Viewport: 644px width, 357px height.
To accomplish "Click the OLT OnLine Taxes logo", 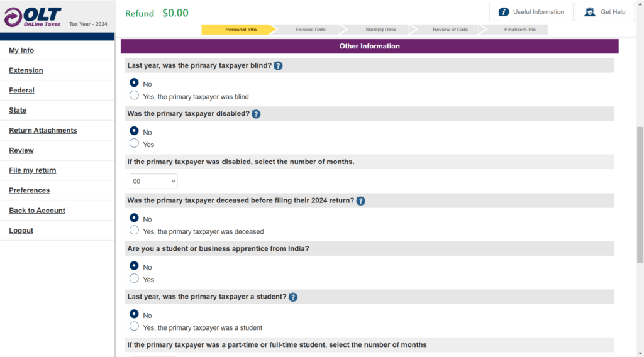I will [x=33, y=17].
